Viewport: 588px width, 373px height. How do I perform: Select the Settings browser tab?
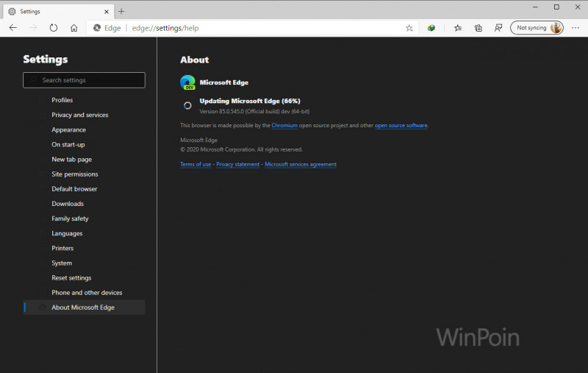tap(58, 12)
